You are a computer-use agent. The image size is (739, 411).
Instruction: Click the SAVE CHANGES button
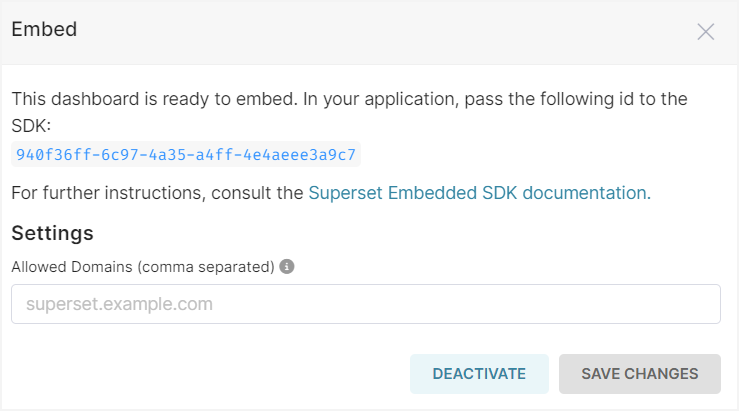[x=639, y=374]
